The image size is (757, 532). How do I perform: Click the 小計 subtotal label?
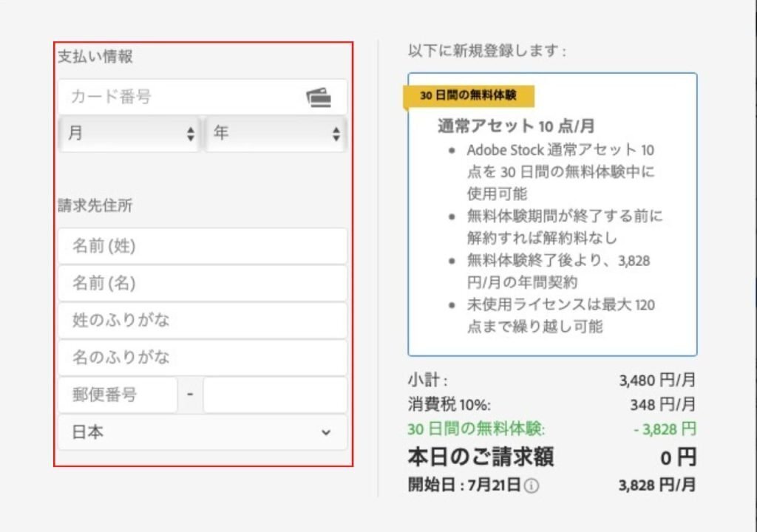point(427,381)
